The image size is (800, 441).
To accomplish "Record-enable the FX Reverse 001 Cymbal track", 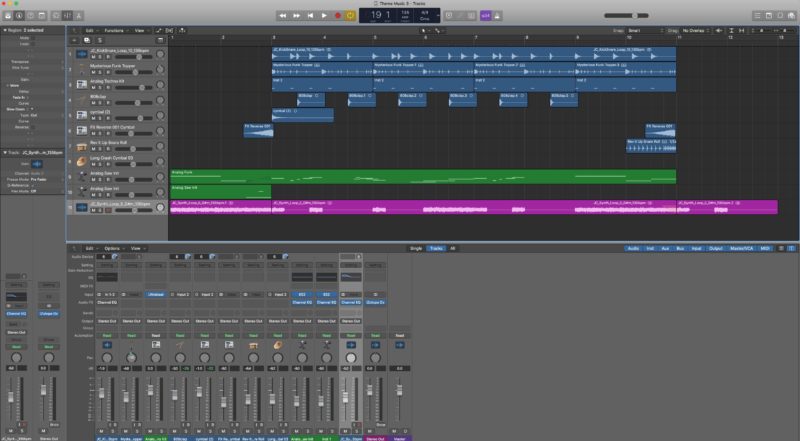I will pos(108,134).
